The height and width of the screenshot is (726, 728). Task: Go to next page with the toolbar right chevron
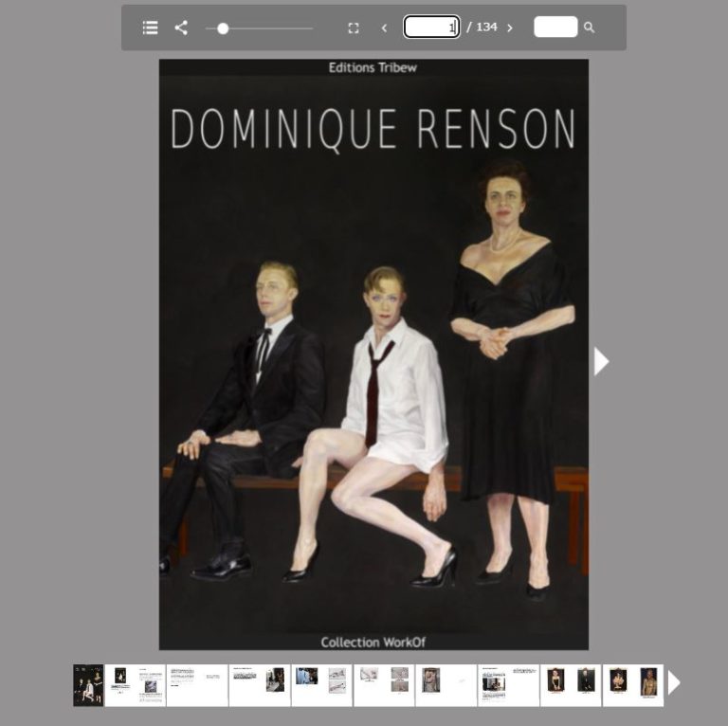(510, 28)
